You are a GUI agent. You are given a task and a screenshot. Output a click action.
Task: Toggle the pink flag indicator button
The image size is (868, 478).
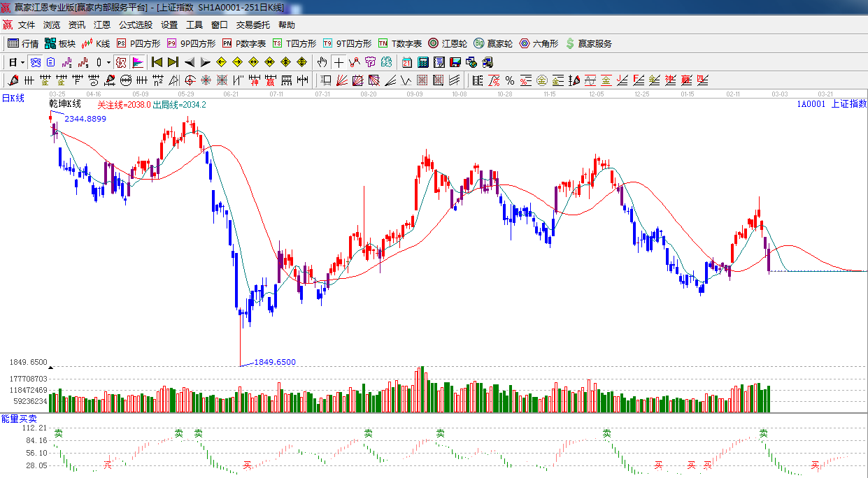[x=138, y=62]
